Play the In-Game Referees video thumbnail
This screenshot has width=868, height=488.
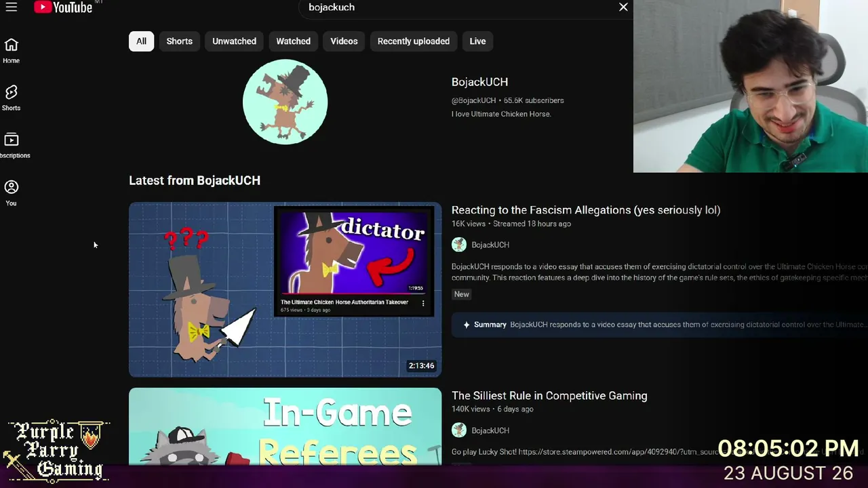pyautogui.click(x=285, y=426)
